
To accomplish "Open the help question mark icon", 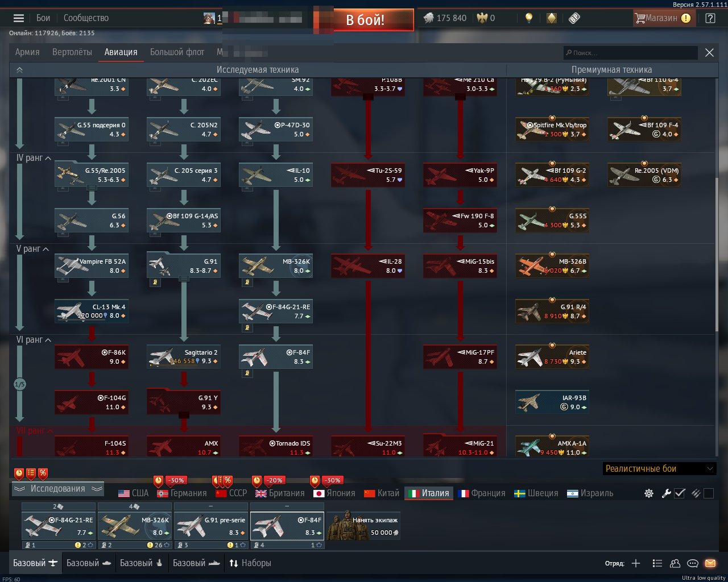I will 710,18.
